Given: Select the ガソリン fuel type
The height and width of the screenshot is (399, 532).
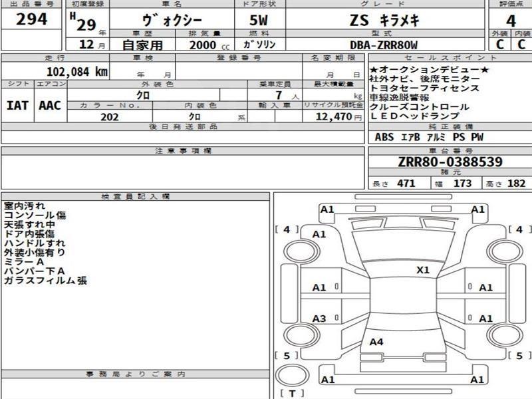Looking at the screenshot, I should click(x=259, y=45).
